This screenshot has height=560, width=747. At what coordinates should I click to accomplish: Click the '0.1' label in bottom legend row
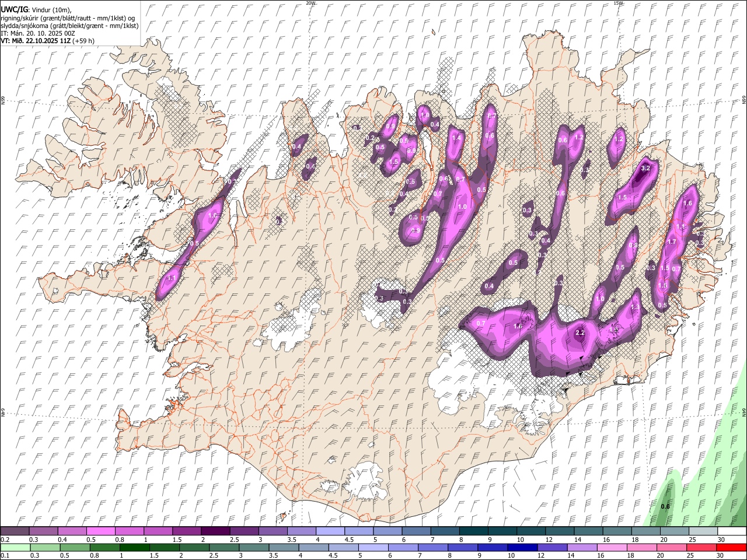pos(5,556)
